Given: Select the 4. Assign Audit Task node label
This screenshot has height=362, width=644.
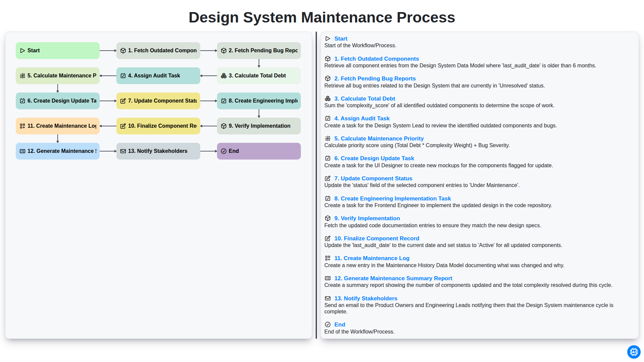Looking at the screenshot, I should [154, 76].
